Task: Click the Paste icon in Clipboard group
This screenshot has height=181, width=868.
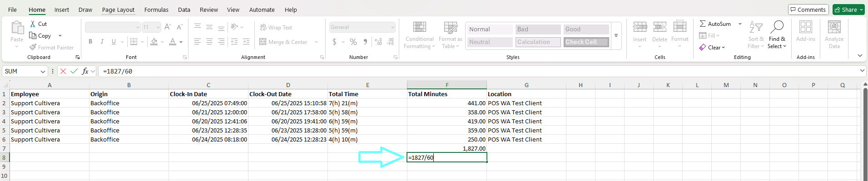Action: (17, 28)
